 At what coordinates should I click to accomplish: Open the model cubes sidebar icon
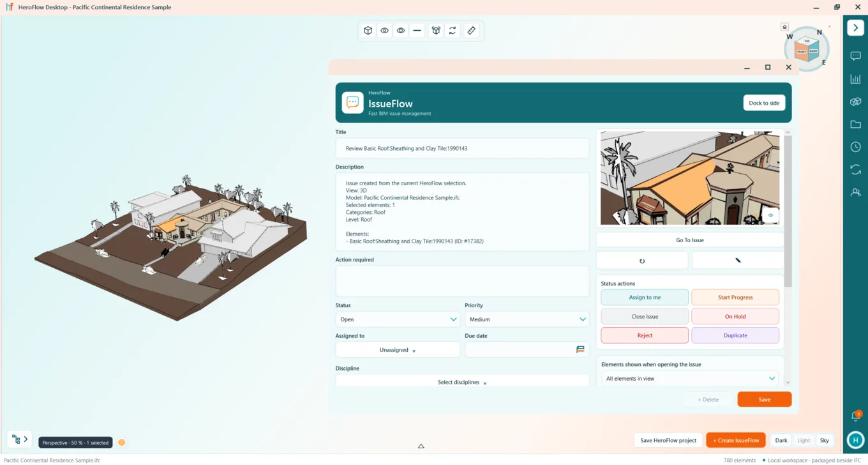pos(856,102)
